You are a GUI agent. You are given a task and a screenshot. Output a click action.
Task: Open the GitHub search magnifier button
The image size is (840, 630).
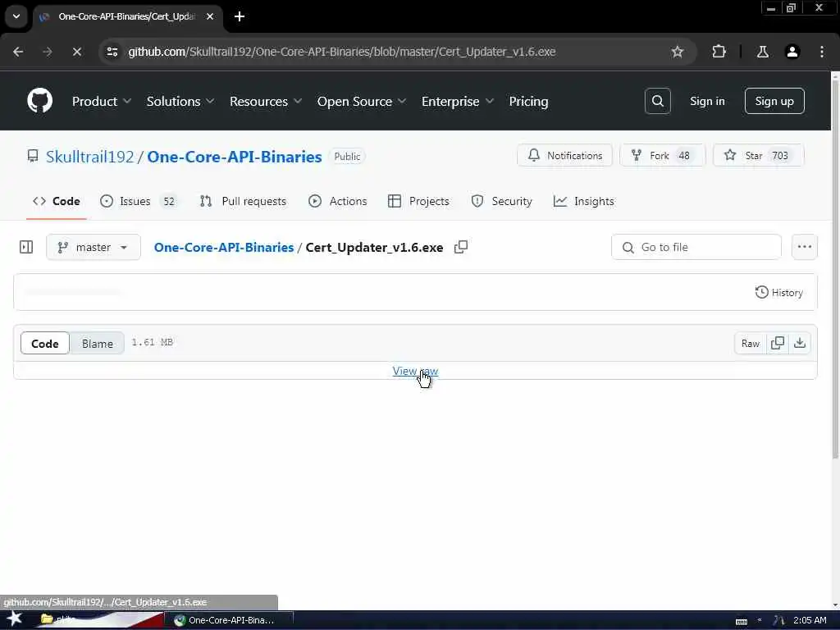click(x=657, y=101)
